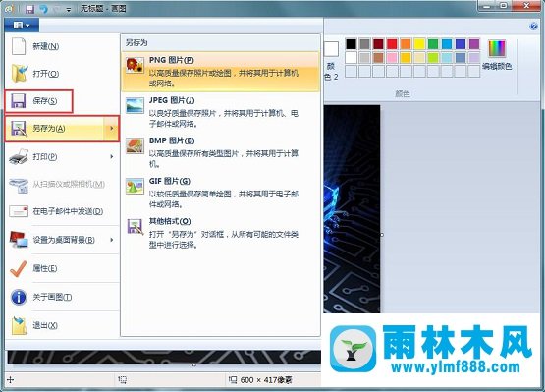Screen dimensions: 545x392
Task: Expand the 打印 submenu arrow
Action: pyautogui.click(x=112, y=157)
